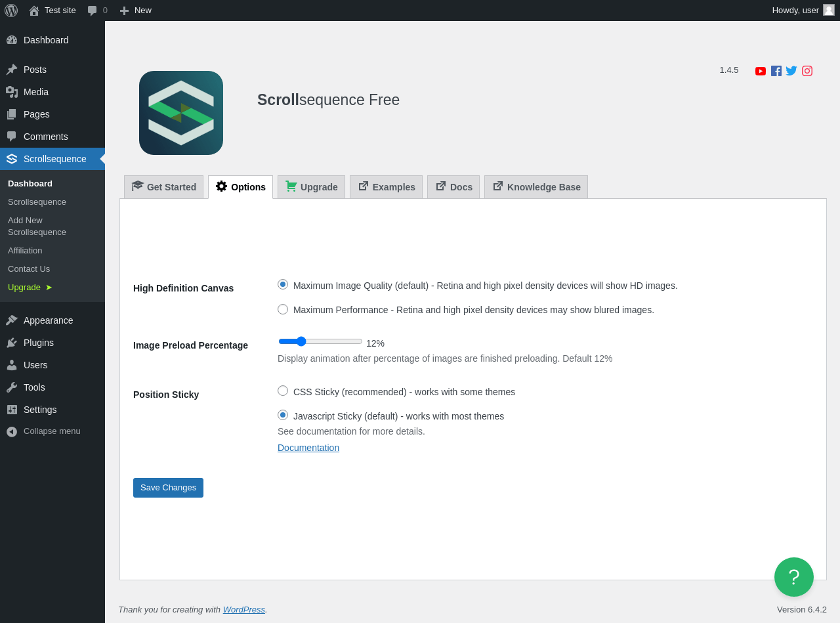Image resolution: width=840 pixels, height=623 pixels.
Task: Open the Twitter social icon
Action: point(791,71)
